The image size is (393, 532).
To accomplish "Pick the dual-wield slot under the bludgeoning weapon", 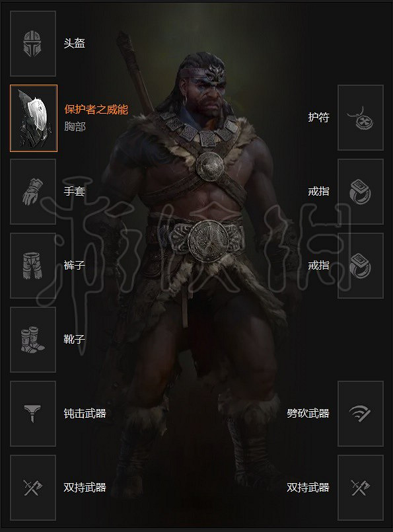I will (x=33, y=488).
